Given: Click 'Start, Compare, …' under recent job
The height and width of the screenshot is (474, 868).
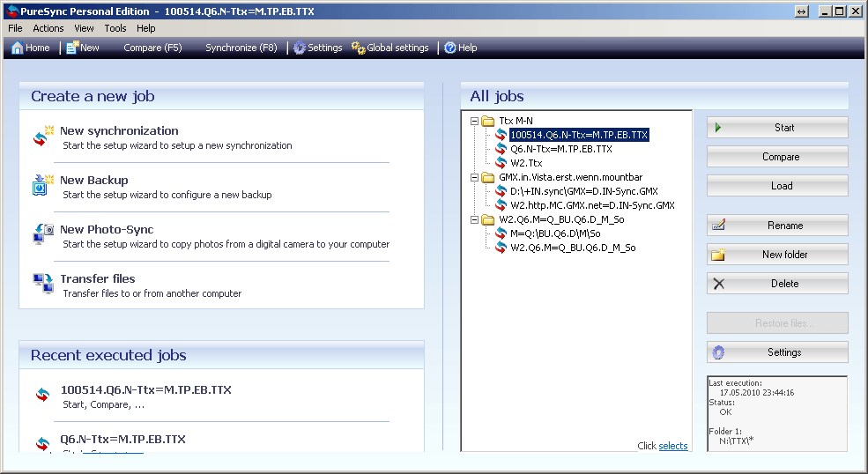Looking at the screenshot, I should click(103, 404).
